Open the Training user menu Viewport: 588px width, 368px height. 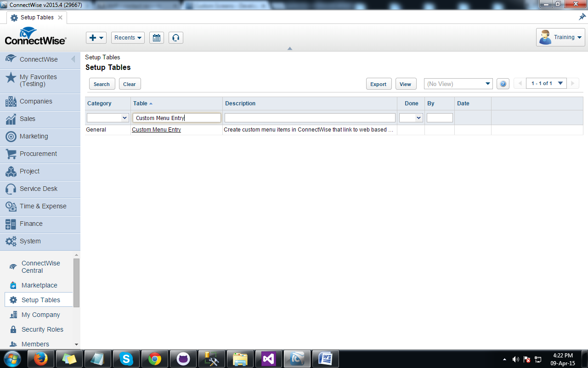coord(560,37)
